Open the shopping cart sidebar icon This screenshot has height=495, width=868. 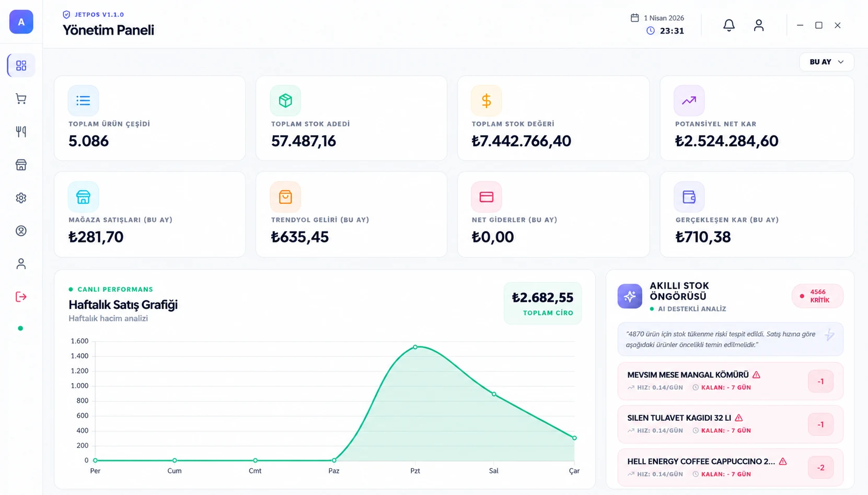coord(21,99)
